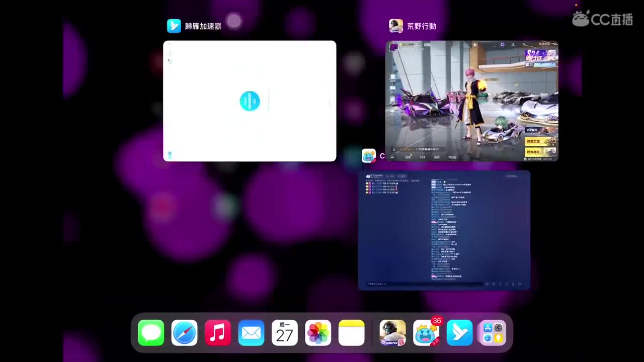Image resolution: width=644 pixels, height=362 pixels.
Task: Click the 荒野行動 app icon above its card
Action: 396,26
